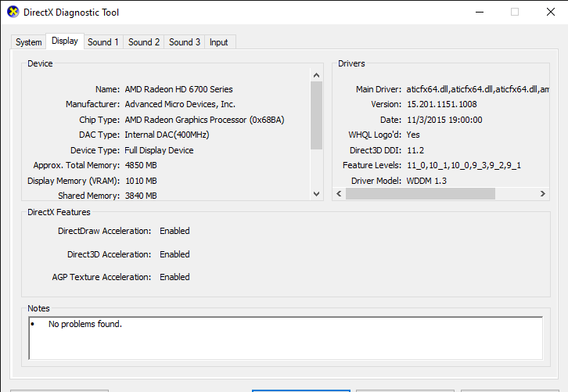Click Drivers panel scroll right arrow
Image resolution: width=568 pixels, height=392 pixels.
[x=543, y=194]
